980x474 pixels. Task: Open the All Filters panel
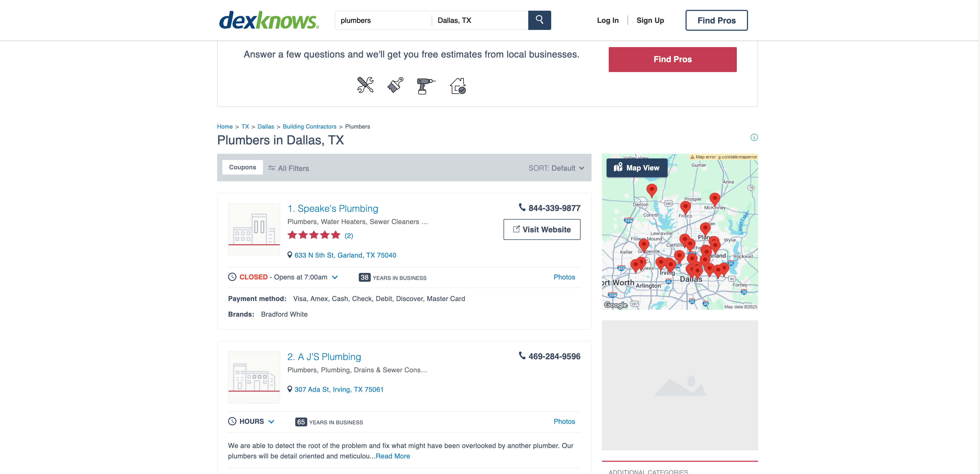288,168
